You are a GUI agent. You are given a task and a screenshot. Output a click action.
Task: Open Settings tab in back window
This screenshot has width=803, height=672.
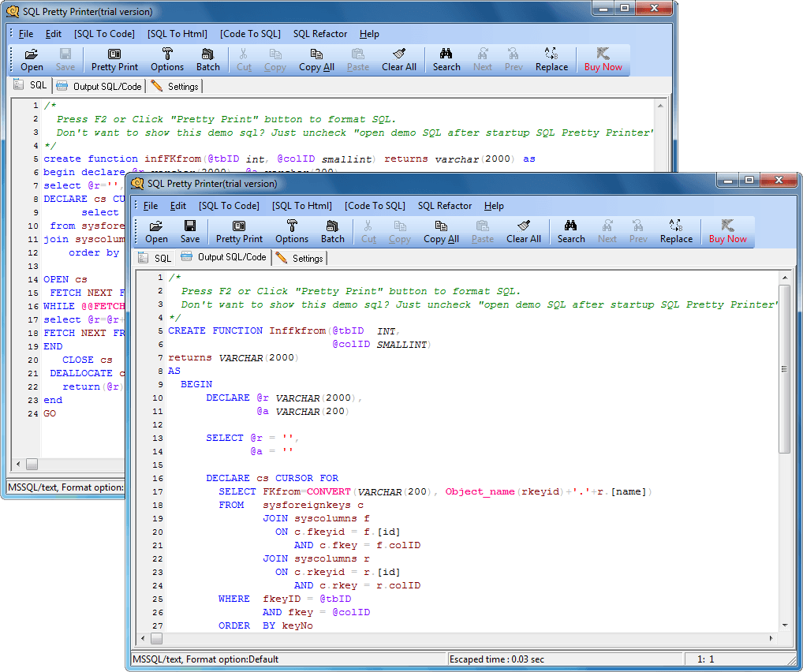coord(176,86)
